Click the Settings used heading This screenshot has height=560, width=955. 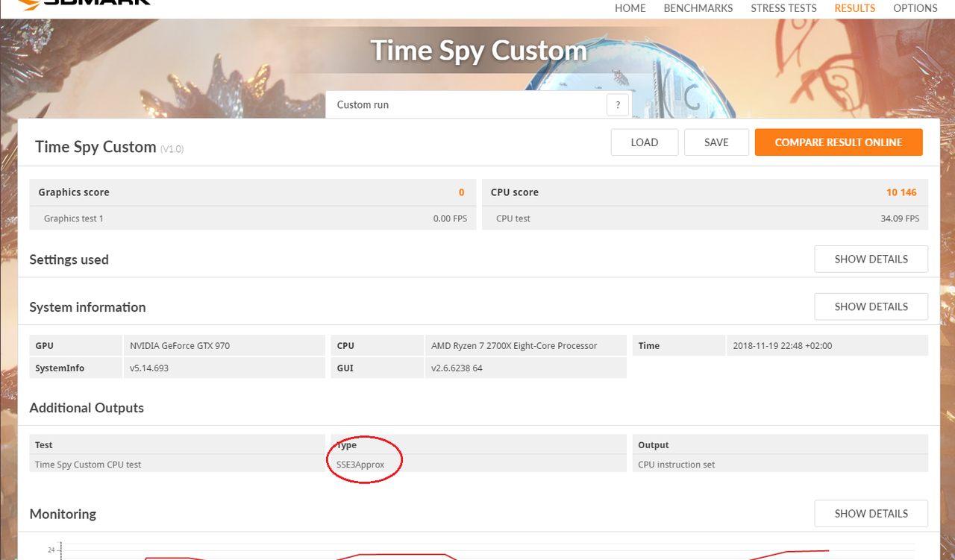pyautogui.click(x=69, y=259)
